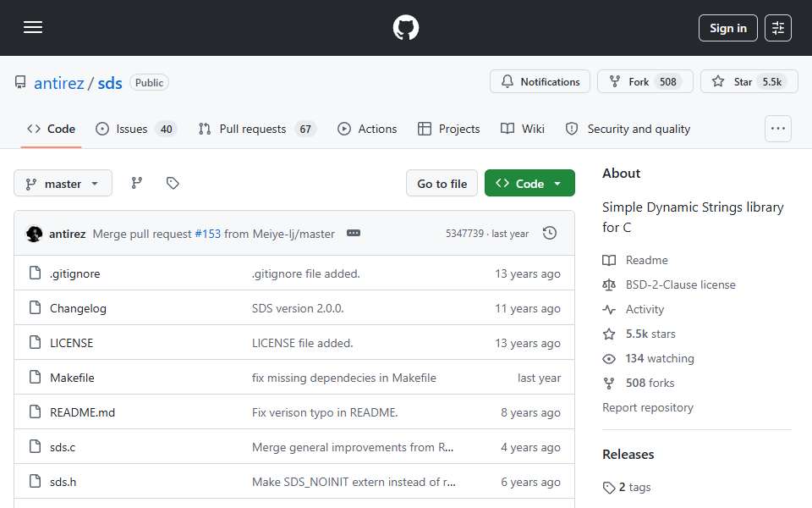Open the Activity link

[645, 310]
